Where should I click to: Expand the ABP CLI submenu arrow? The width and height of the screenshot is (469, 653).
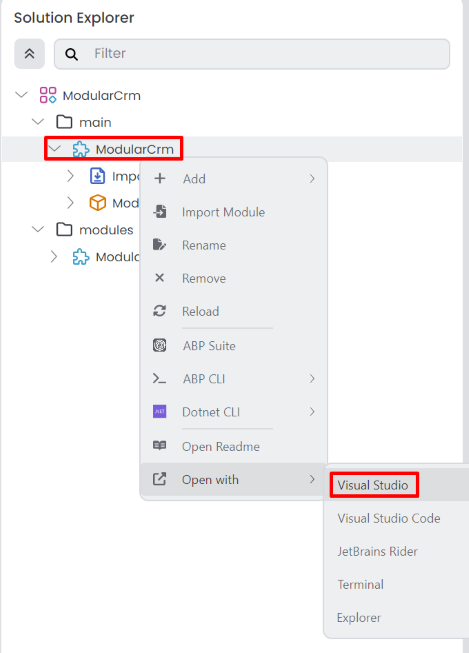point(312,379)
